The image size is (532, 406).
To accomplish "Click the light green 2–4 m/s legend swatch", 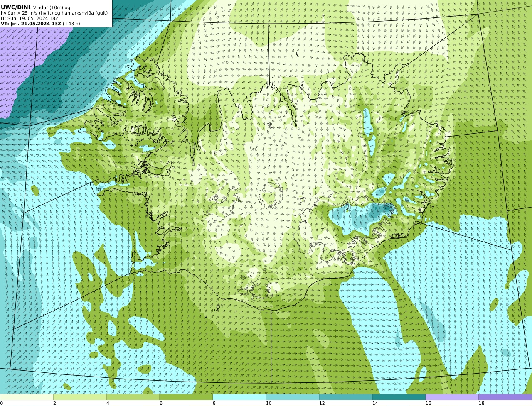I will [x=80, y=397].
